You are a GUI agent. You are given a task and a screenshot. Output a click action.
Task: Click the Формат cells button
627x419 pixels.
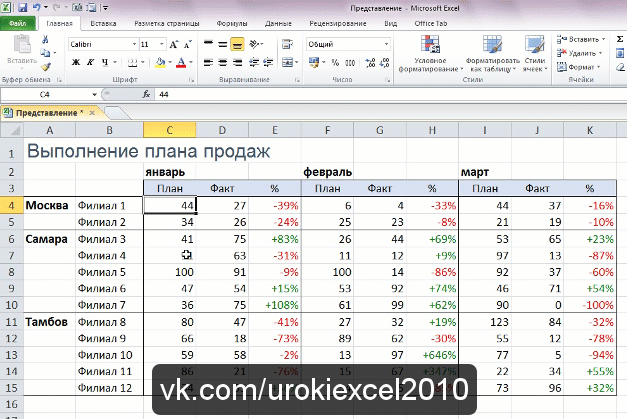[x=579, y=67]
